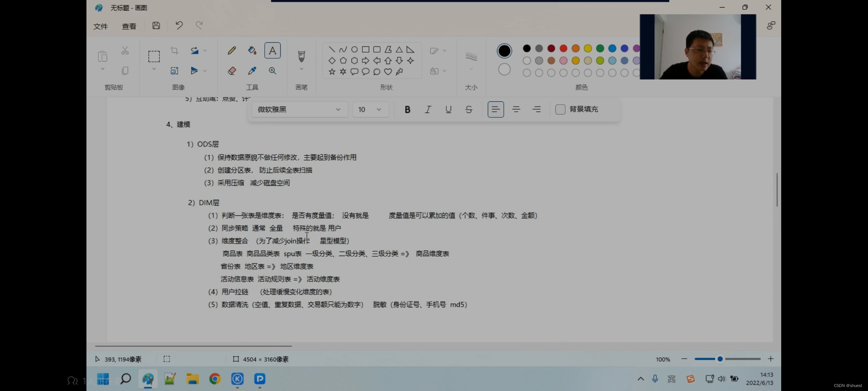Screen dimensions: 868x391
Task: Select the Eraser tool
Action: [x=232, y=71]
